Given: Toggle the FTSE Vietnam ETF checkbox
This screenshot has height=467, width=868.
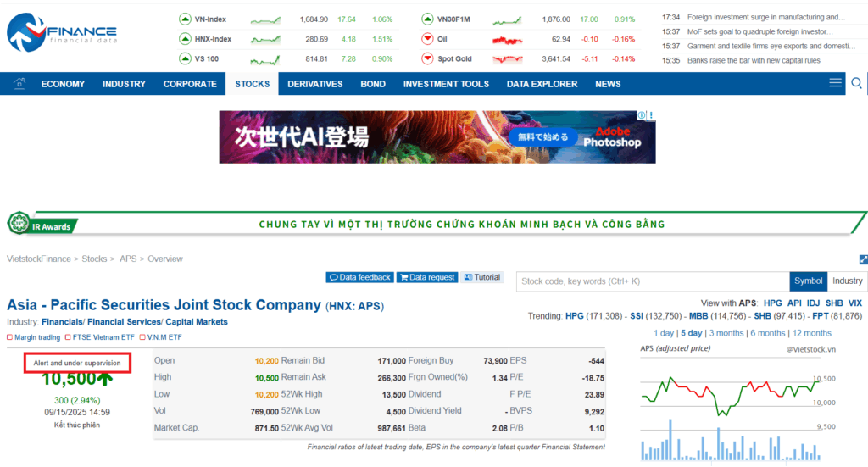Looking at the screenshot, I should [68, 337].
